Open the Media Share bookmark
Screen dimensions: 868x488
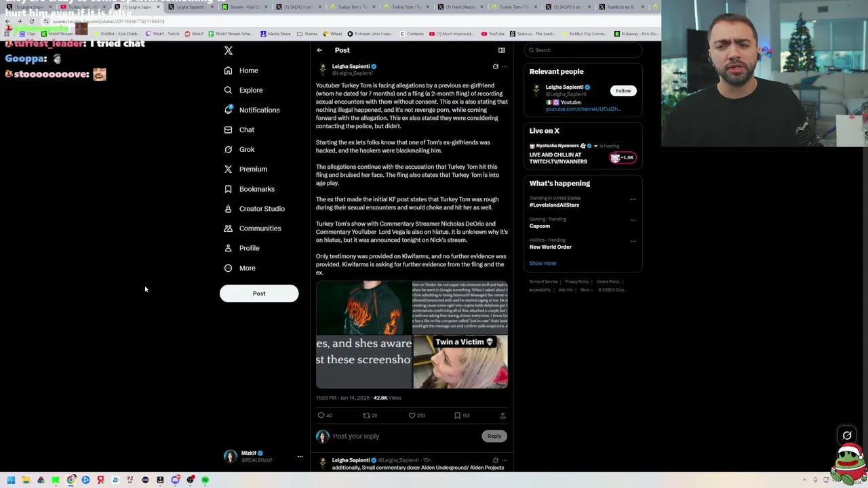pyautogui.click(x=275, y=34)
